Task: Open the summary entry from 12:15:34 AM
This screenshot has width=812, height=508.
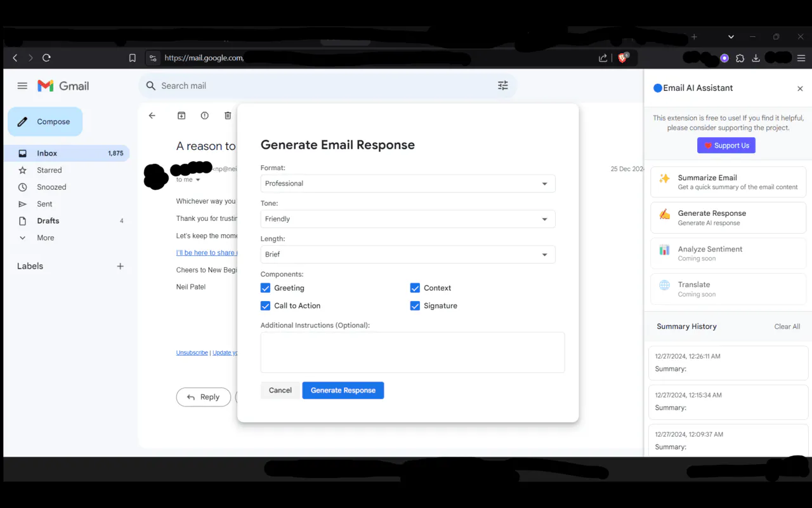Action: pyautogui.click(x=728, y=401)
